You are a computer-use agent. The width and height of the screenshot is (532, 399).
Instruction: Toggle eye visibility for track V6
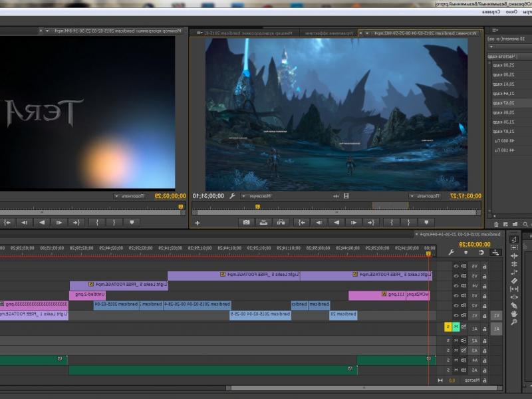click(456, 267)
